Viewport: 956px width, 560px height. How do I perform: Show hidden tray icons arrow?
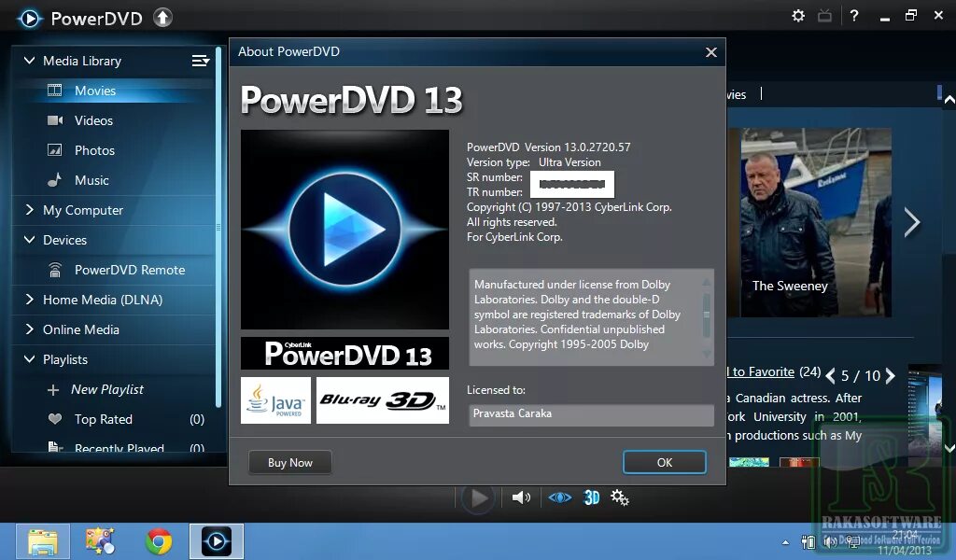tap(785, 542)
